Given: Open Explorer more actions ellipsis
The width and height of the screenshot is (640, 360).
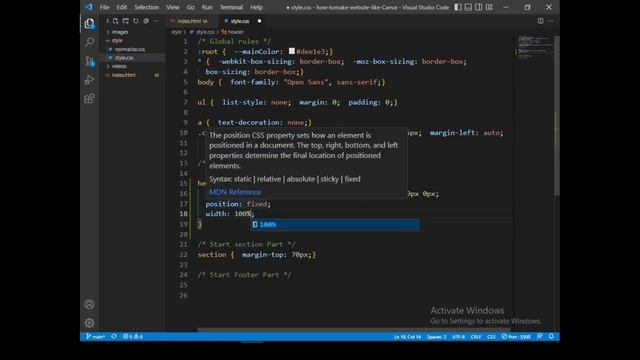Looking at the screenshot, I should click(156, 21).
